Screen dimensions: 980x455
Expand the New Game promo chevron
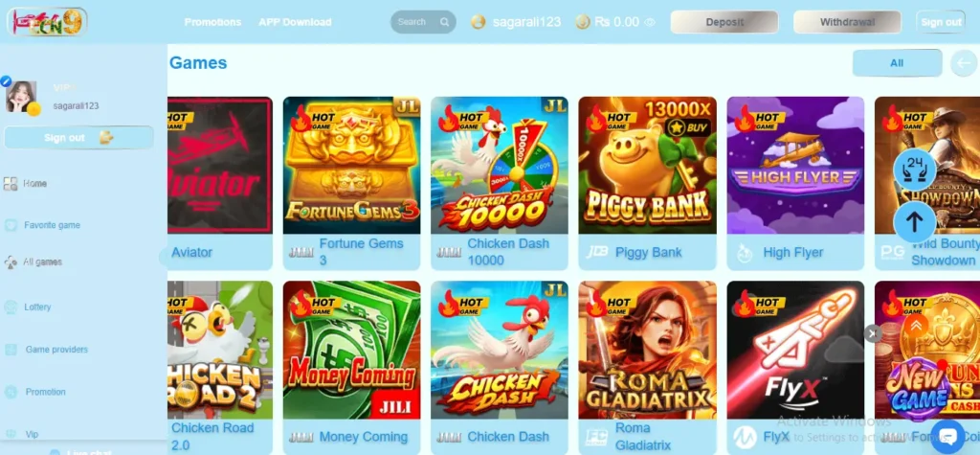click(916, 326)
